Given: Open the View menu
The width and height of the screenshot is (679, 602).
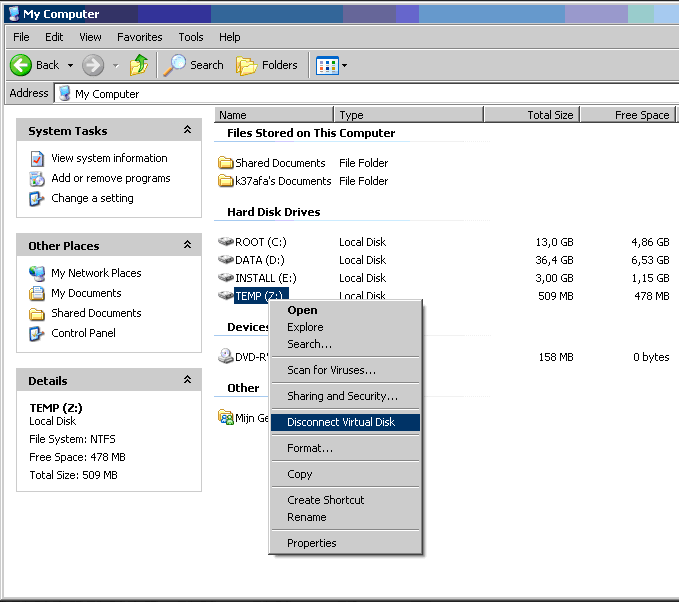Looking at the screenshot, I should click(90, 37).
